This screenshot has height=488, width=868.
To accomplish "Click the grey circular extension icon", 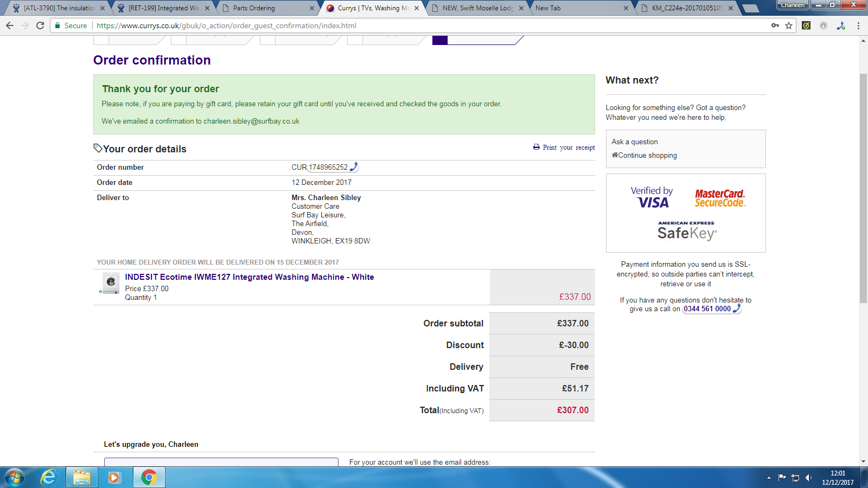I will [x=824, y=25].
